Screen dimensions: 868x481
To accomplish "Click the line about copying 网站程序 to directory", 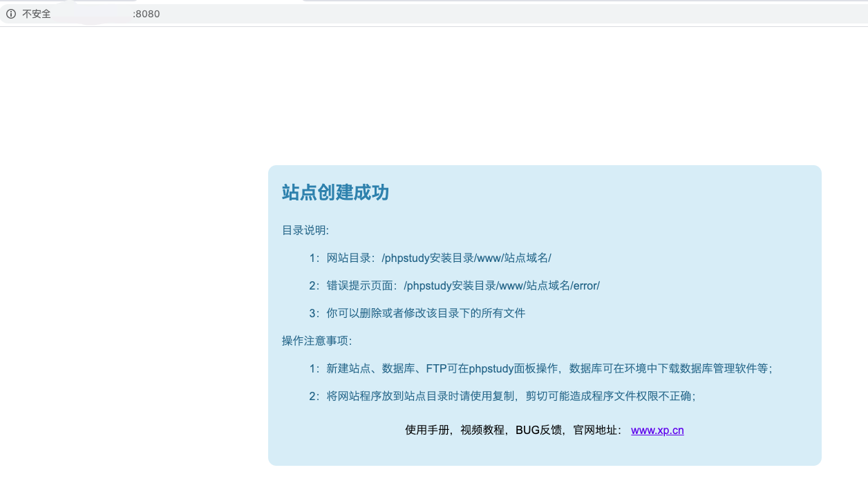I will (502, 396).
